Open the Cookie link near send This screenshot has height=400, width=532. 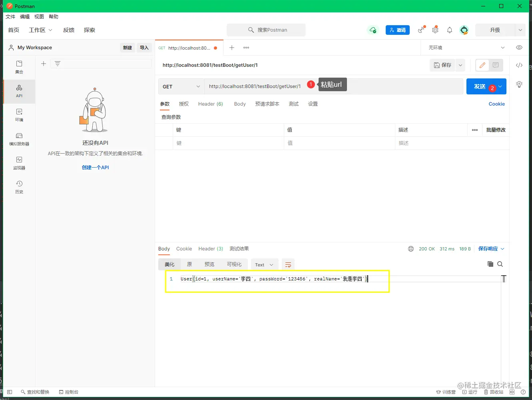(496, 104)
